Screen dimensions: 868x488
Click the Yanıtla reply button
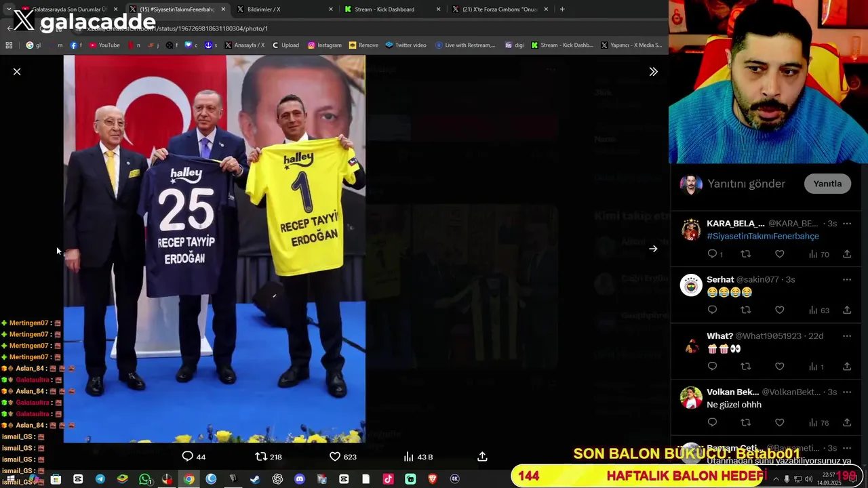click(827, 184)
